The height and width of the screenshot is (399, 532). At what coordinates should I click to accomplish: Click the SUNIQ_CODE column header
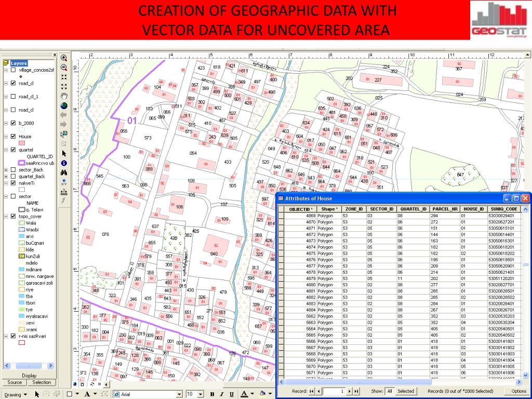point(504,209)
